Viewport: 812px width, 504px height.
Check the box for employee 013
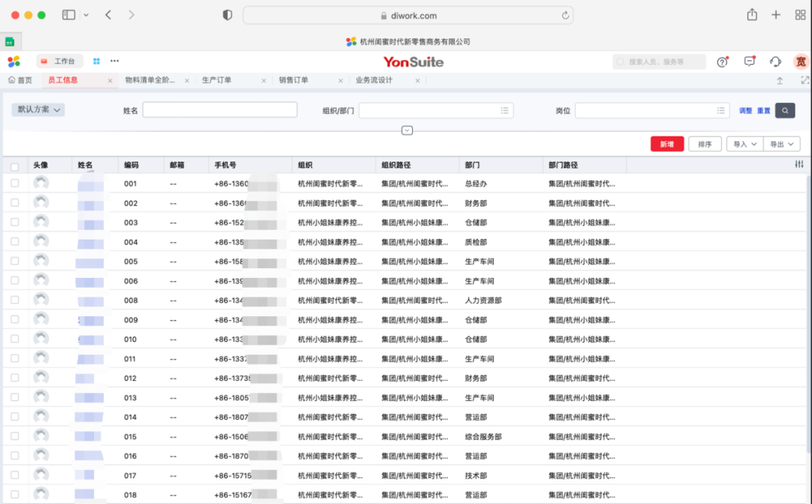pos(14,397)
